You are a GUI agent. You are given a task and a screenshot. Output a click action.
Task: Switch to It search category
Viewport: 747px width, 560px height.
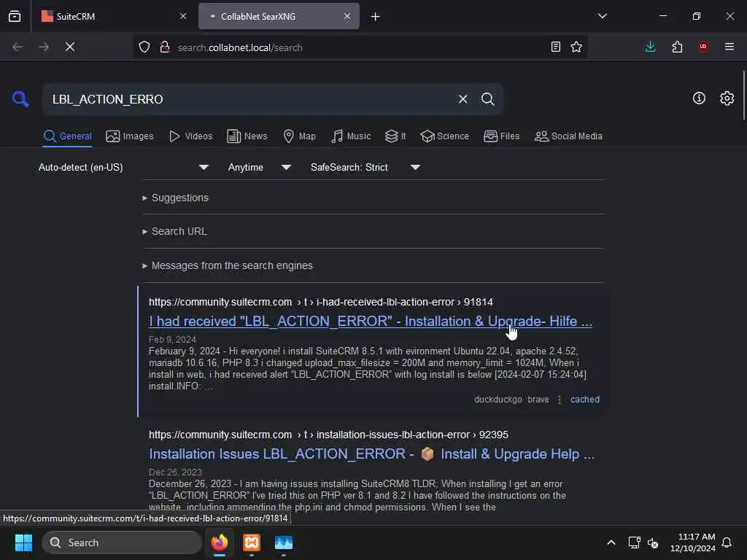tap(396, 136)
